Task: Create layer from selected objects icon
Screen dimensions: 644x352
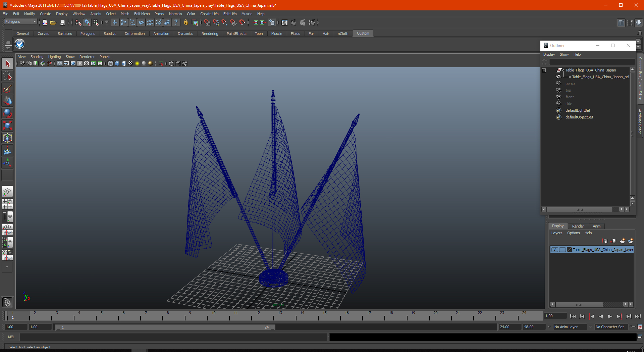Action: click(630, 241)
